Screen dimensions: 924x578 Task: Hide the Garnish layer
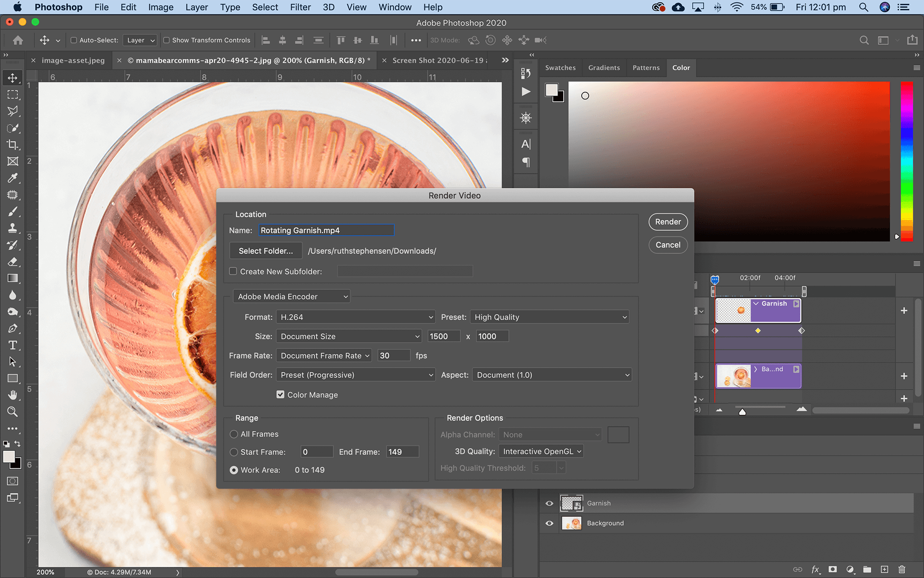click(x=549, y=503)
